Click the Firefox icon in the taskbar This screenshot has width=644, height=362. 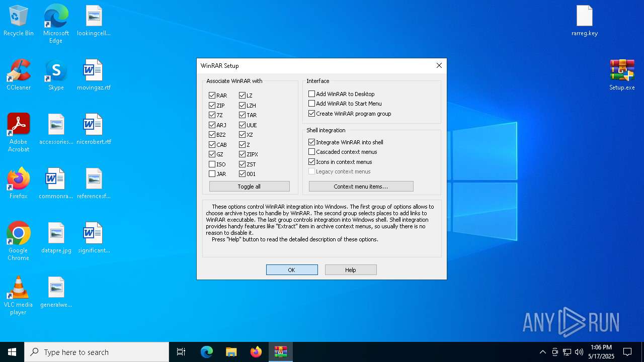point(256,352)
